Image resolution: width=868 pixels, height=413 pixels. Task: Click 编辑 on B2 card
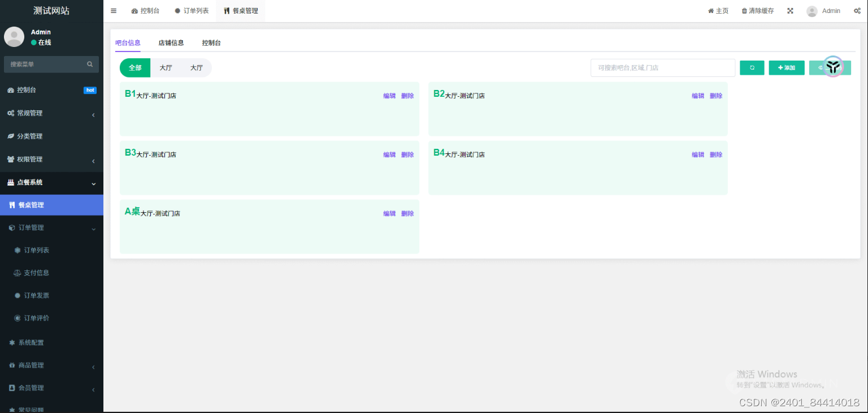point(698,96)
